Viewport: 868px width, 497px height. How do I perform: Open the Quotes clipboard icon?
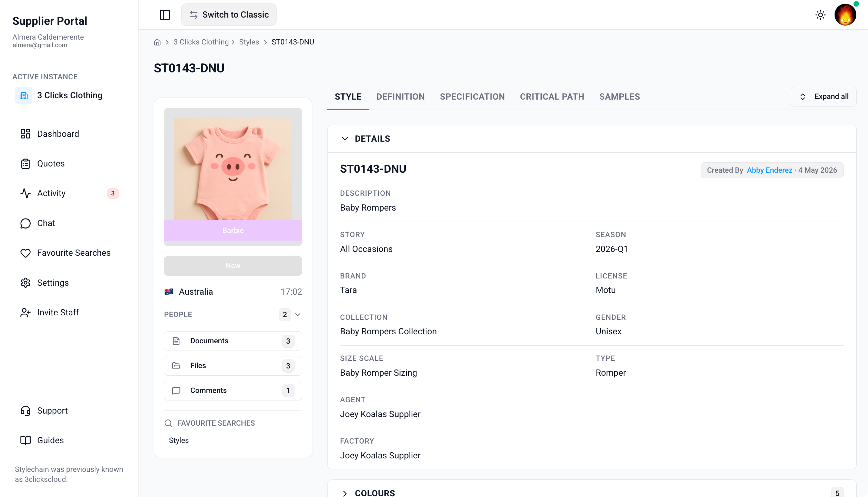[x=25, y=164]
